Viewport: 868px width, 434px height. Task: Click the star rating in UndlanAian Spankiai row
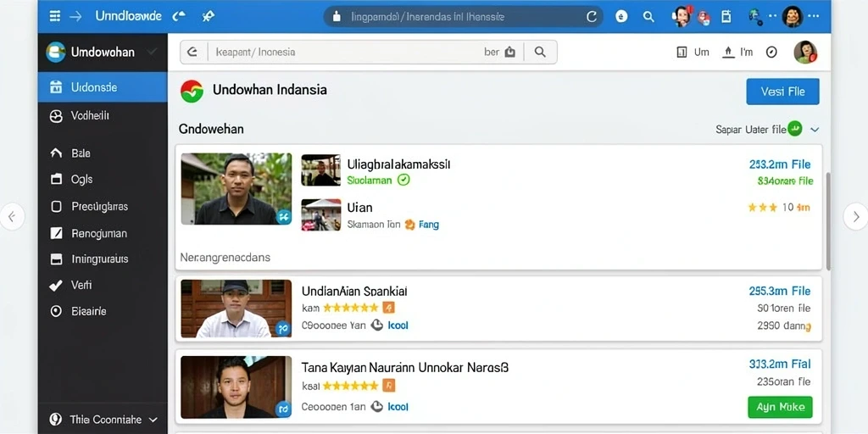click(350, 308)
